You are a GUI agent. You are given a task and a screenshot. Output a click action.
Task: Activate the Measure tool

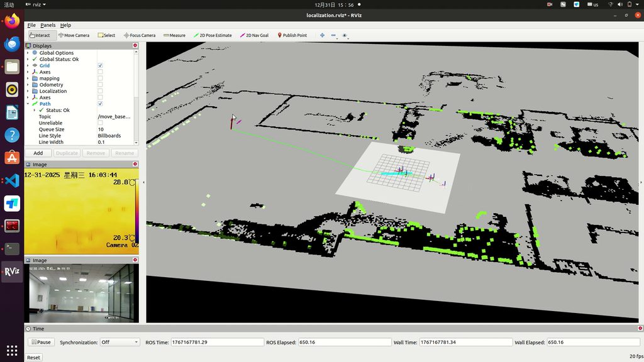pyautogui.click(x=174, y=35)
